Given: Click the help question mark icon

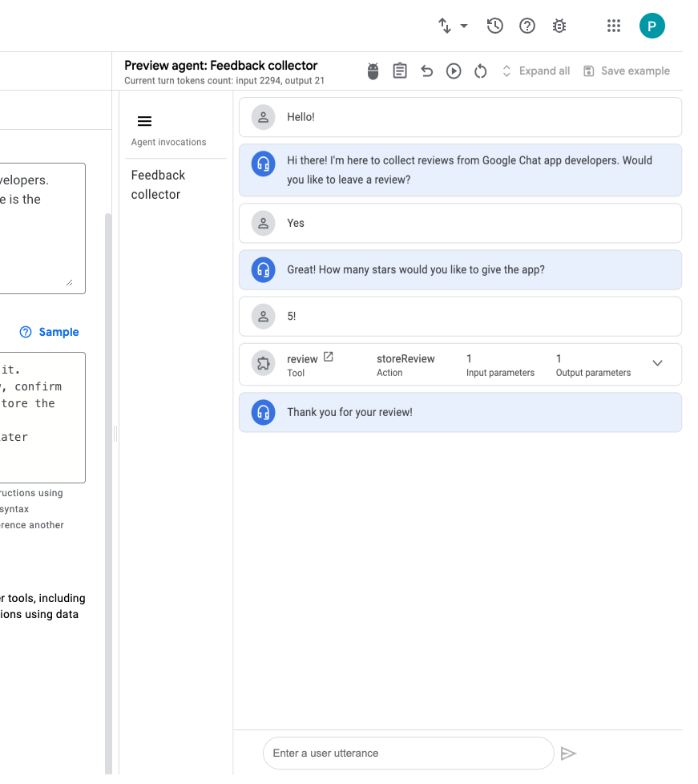Looking at the screenshot, I should 527,26.
